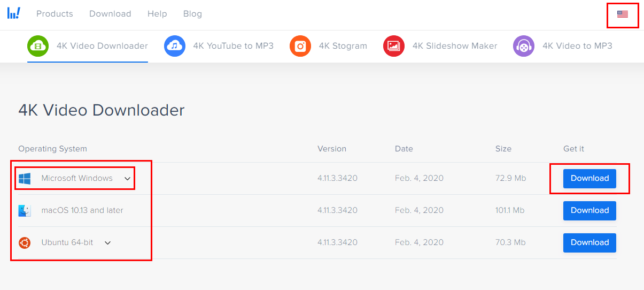
Task: Click the 72.9 Mb size value
Action: click(511, 179)
